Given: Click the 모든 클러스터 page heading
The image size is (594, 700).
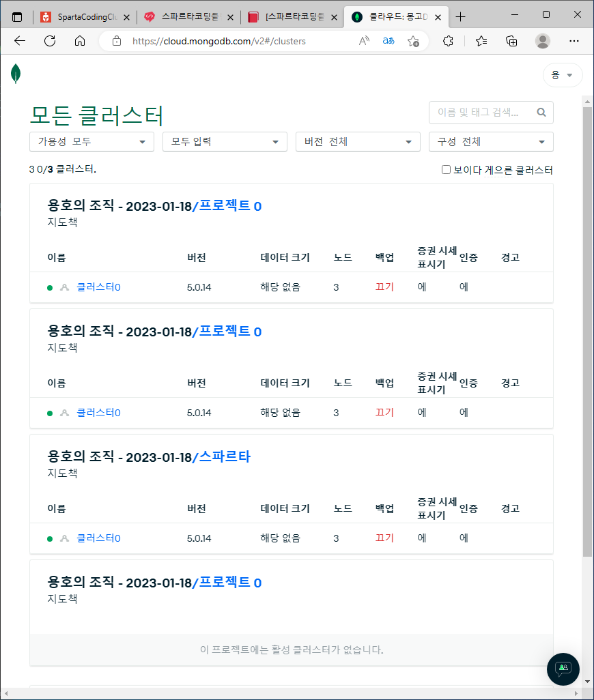Looking at the screenshot, I should (x=96, y=115).
